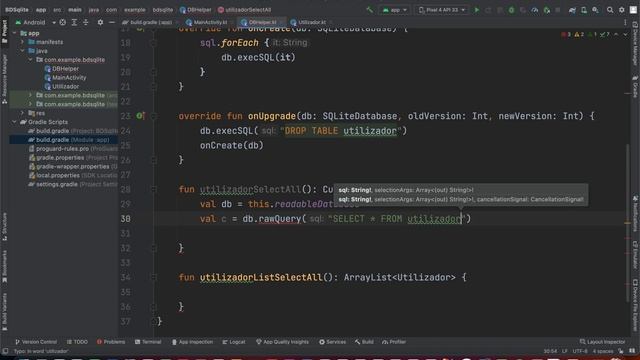Click the account avatar icon top right
The width and height of the screenshot is (640, 360).
pyautogui.click(x=633, y=9)
